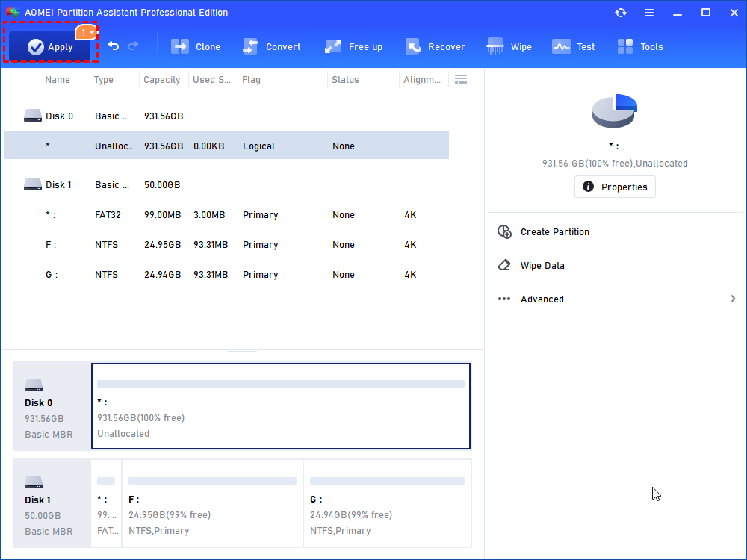Screen dimensions: 747x560
Task: Undo the last operation
Action: tap(114, 46)
